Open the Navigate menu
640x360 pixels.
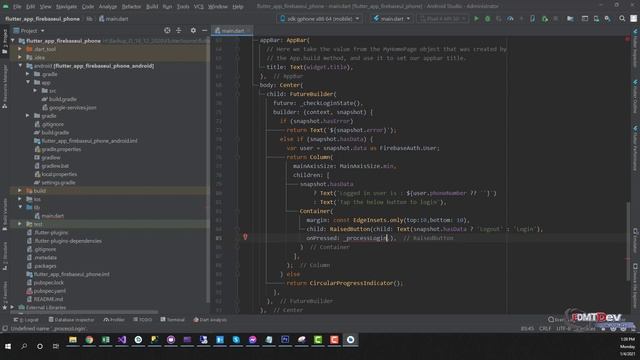coord(66,7)
